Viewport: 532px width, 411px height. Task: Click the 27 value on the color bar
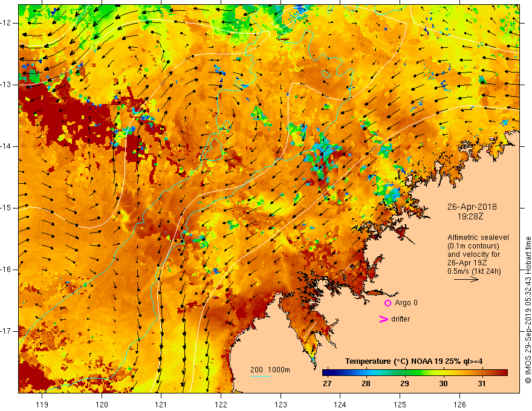(x=327, y=384)
